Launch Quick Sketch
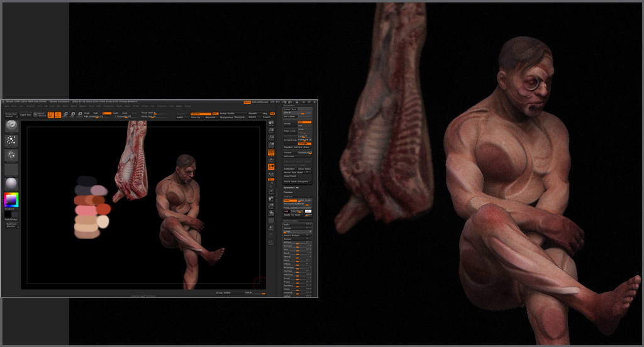 point(40,115)
